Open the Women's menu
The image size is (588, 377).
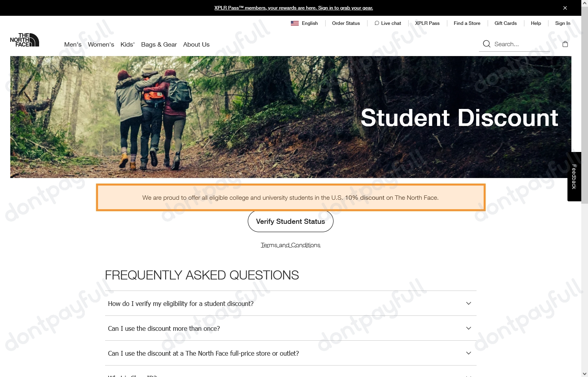tap(101, 45)
